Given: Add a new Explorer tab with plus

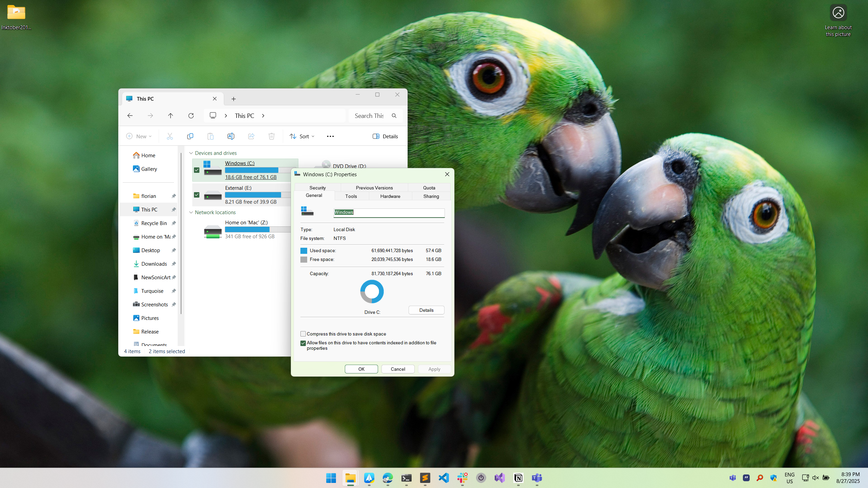Looking at the screenshot, I should (x=234, y=99).
